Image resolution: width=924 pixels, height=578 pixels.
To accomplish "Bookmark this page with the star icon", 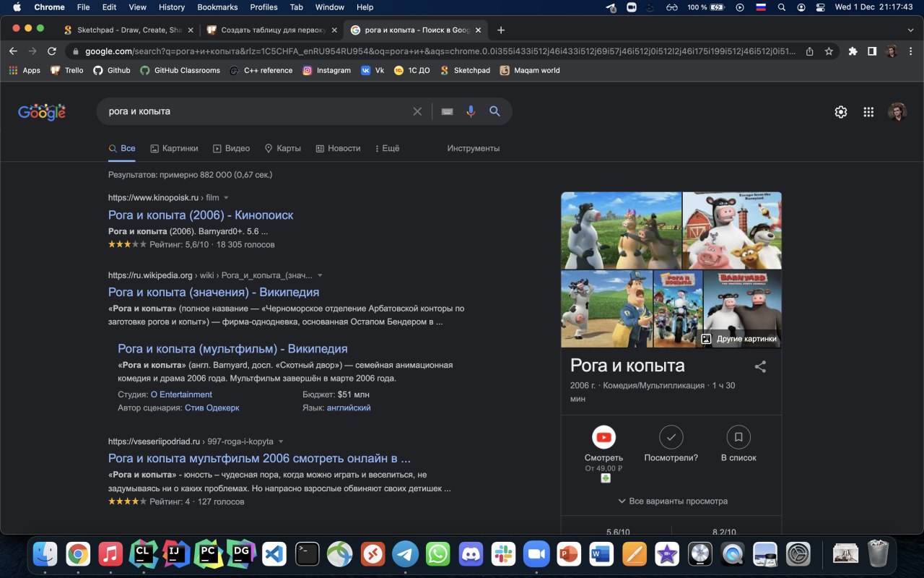I will tap(829, 51).
